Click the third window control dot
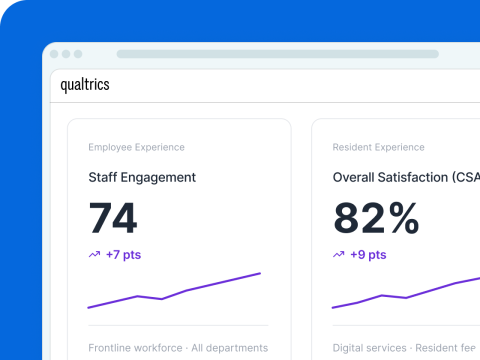Viewport: 480px width, 360px height. (x=78, y=54)
